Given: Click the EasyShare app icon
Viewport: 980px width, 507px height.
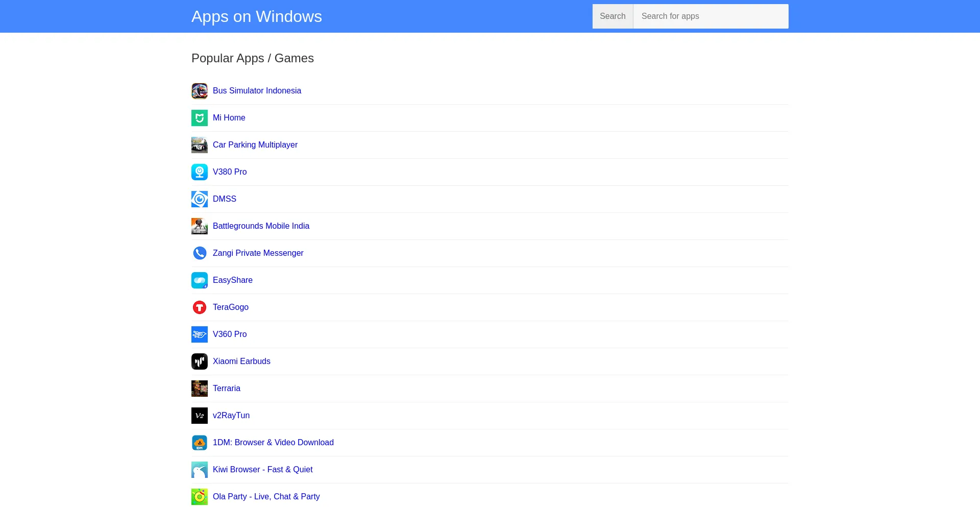Looking at the screenshot, I should tap(200, 280).
